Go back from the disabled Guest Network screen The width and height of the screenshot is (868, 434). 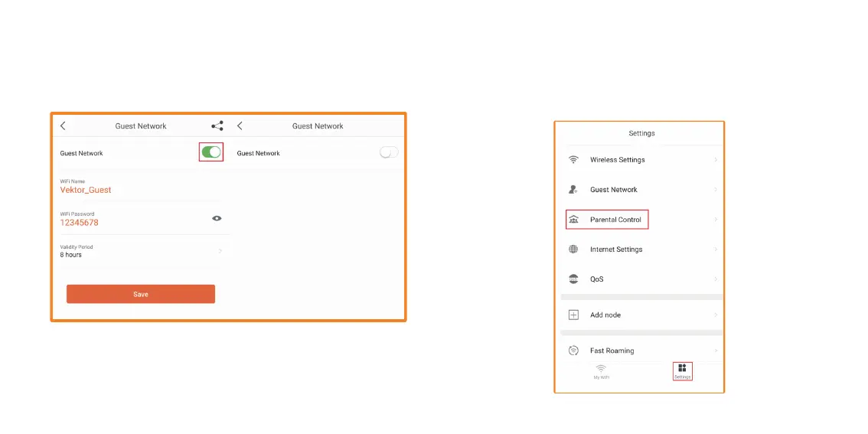240,126
